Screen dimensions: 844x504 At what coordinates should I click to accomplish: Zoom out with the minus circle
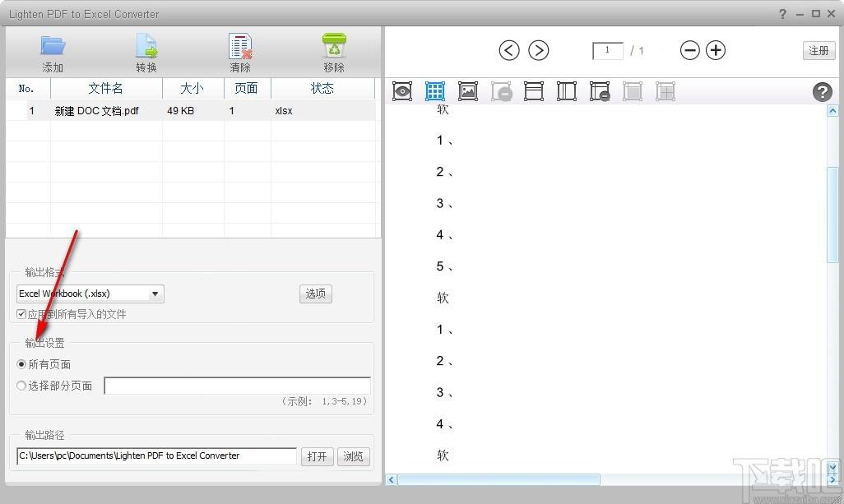[x=689, y=50]
